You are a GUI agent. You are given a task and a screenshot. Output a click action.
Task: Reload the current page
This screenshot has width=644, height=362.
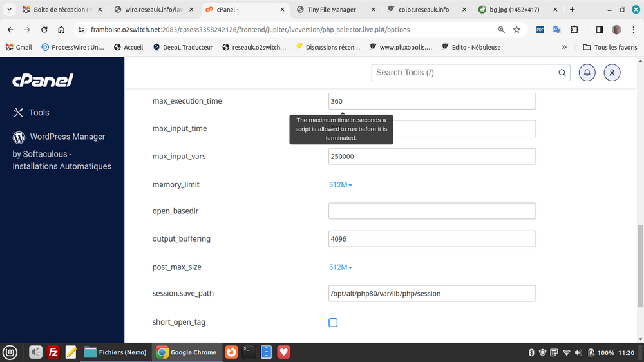[44, 30]
